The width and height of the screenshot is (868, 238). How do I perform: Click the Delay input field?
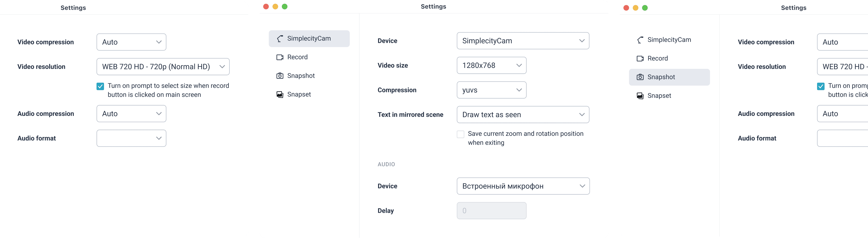(491, 211)
